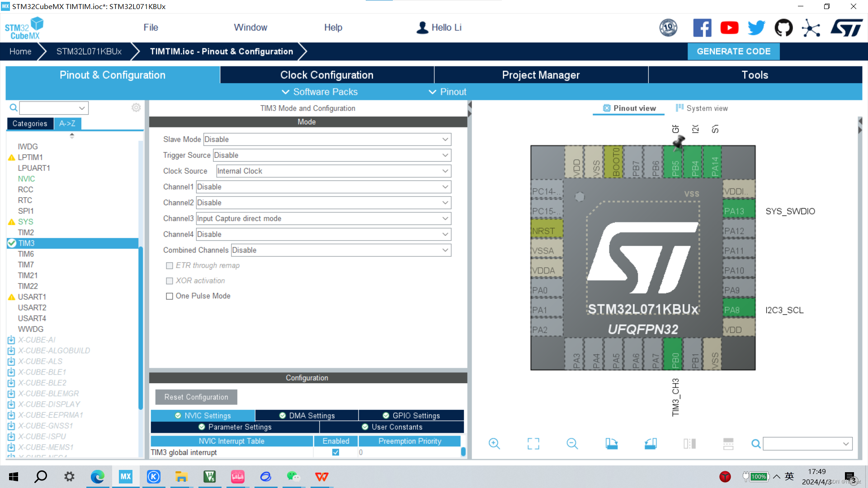
Task: Click the Reset Configuration button
Action: (196, 397)
